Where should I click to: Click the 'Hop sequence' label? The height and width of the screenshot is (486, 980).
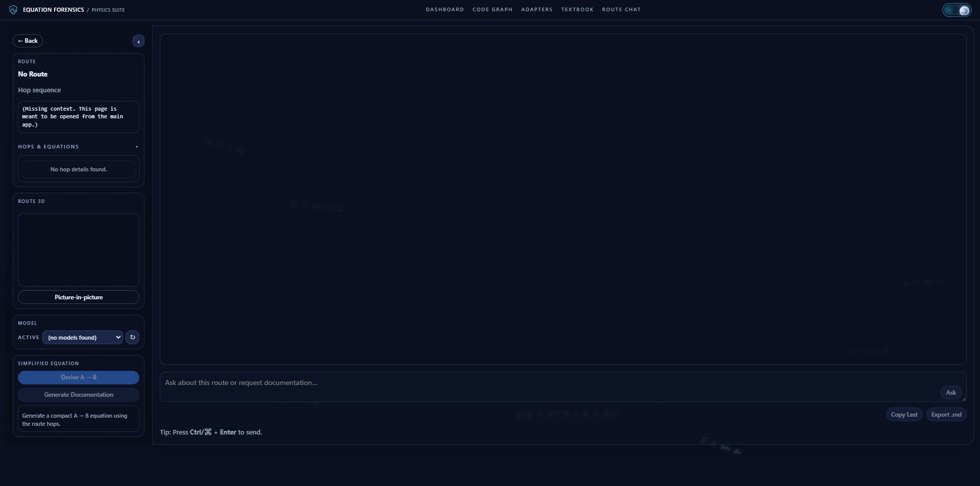click(39, 90)
